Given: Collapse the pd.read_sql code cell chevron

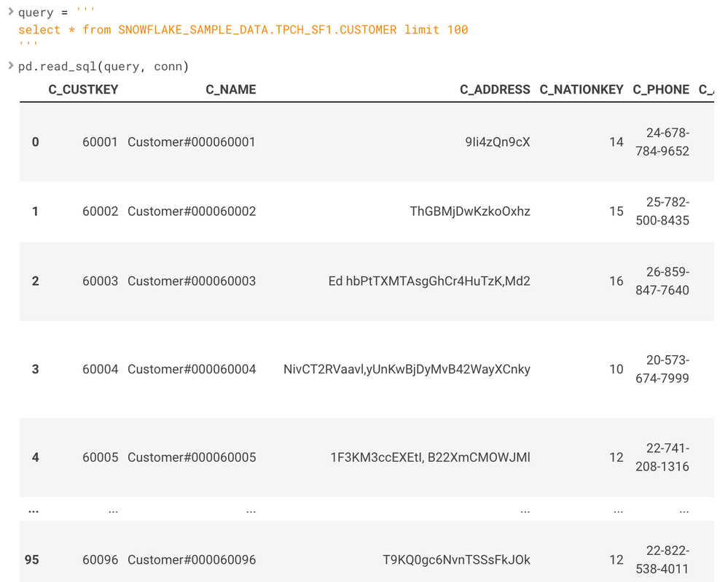Looking at the screenshot, I should click(11, 66).
